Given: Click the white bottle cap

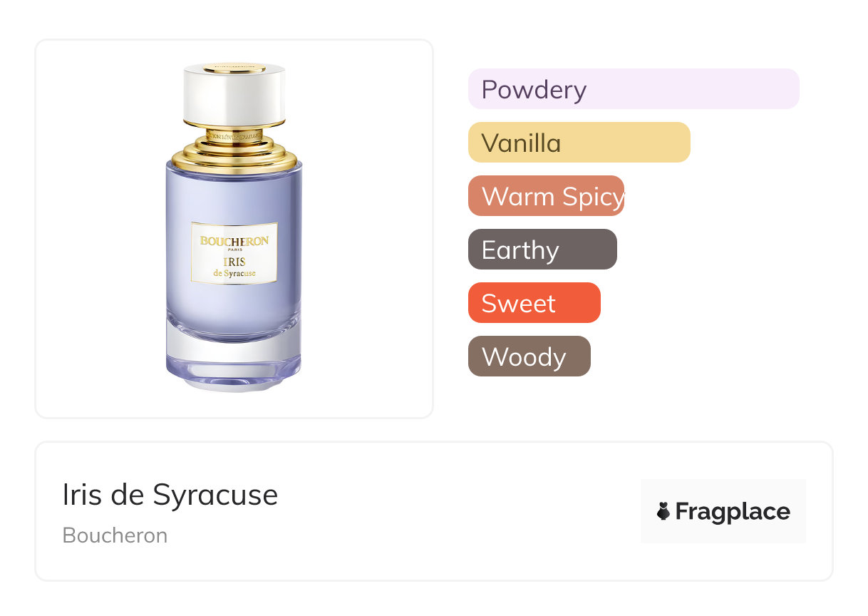Looking at the screenshot, I should click(234, 96).
